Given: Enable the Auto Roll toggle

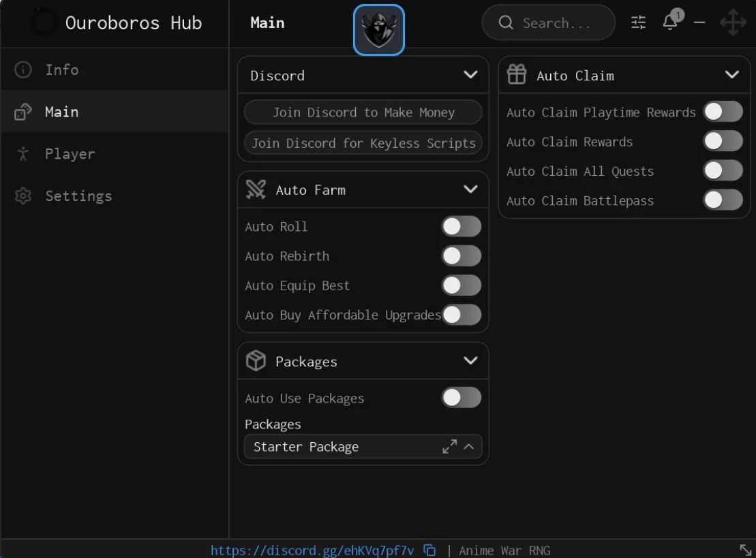Looking at the screenshot, I should click(462, 226).
